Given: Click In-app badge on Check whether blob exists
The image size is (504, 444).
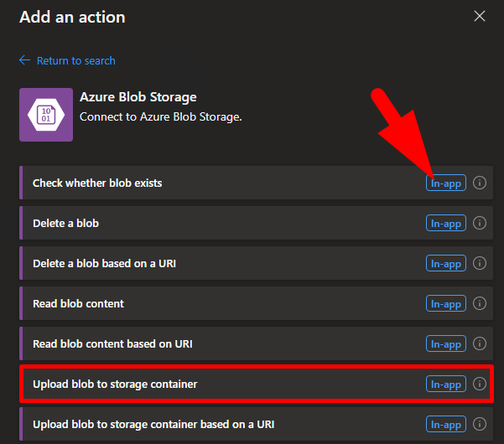Looking at the screenshot, I should [x=445, y=183].
